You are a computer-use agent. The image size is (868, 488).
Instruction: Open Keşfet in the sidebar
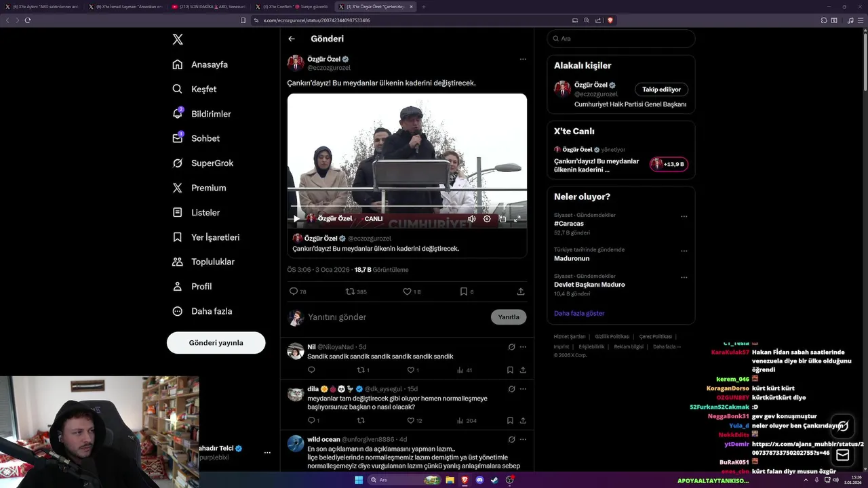195,89
